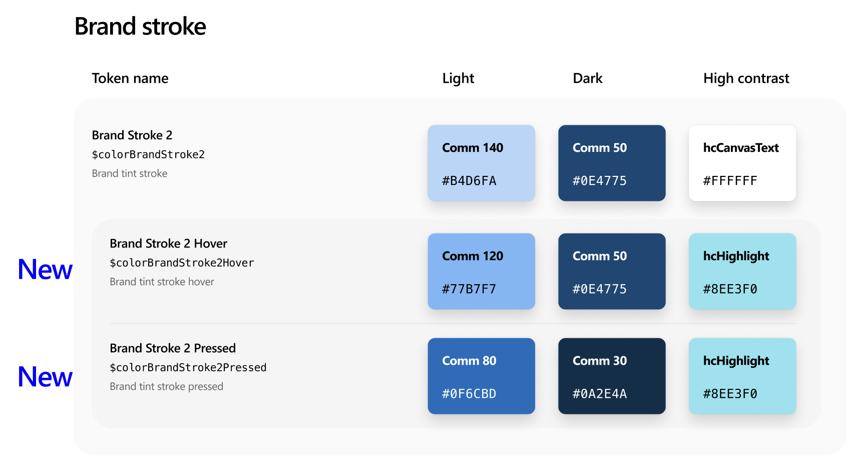
Task: Select the $colorBrandStroke2 token text
Action: tap(148, 154)
